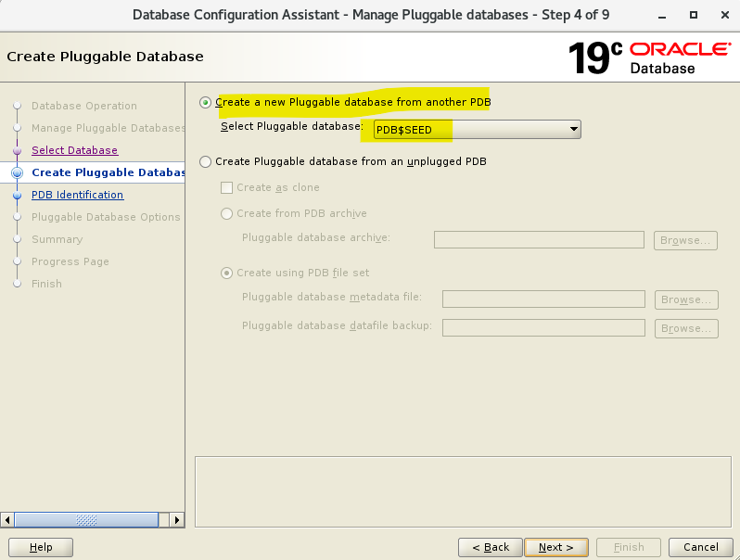Click 'Database Operation' step in sidebar
The width and height of the screenshot is (740, 560).
point(84,106)
